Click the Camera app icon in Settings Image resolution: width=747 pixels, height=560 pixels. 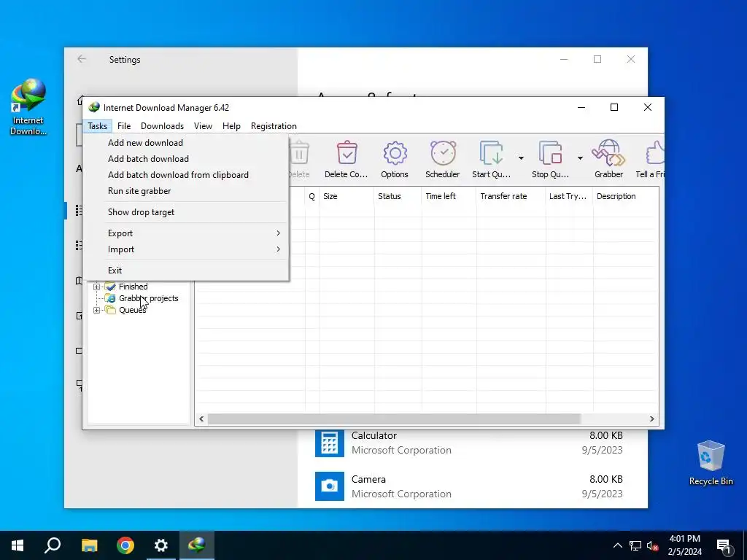(329, 486)
